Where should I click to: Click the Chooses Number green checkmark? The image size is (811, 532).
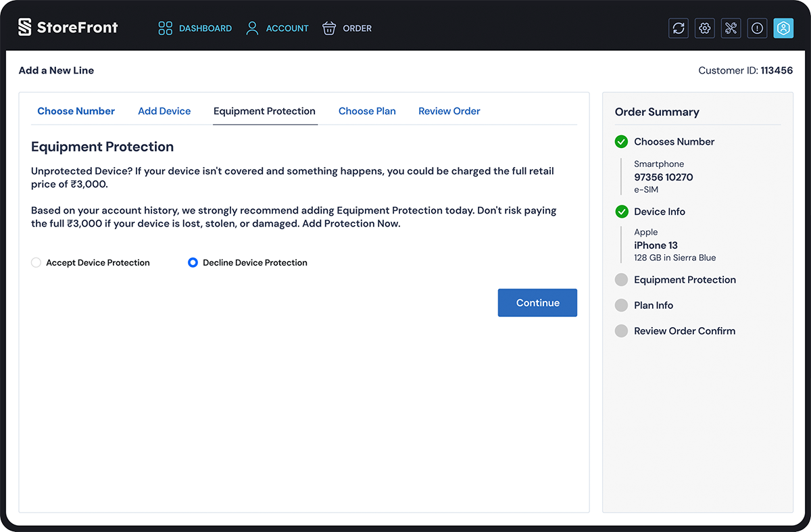pyautogui.click(x=621, y=142)
